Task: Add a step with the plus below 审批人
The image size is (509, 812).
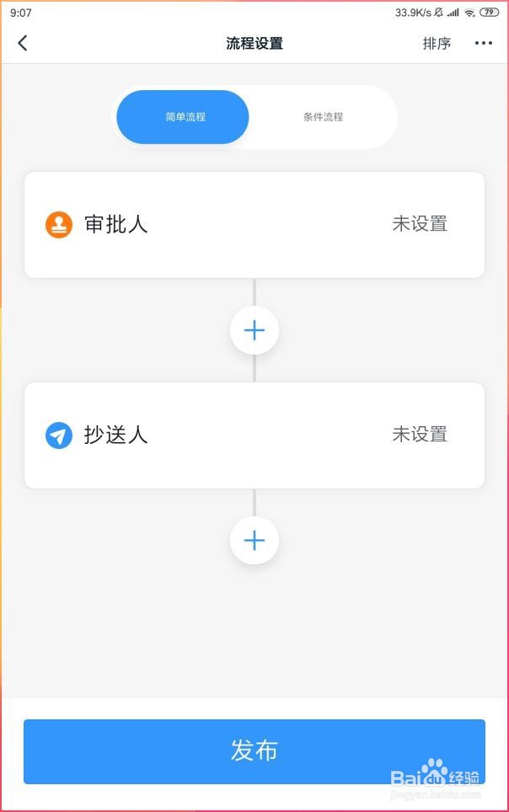Action: click(254, 330)
